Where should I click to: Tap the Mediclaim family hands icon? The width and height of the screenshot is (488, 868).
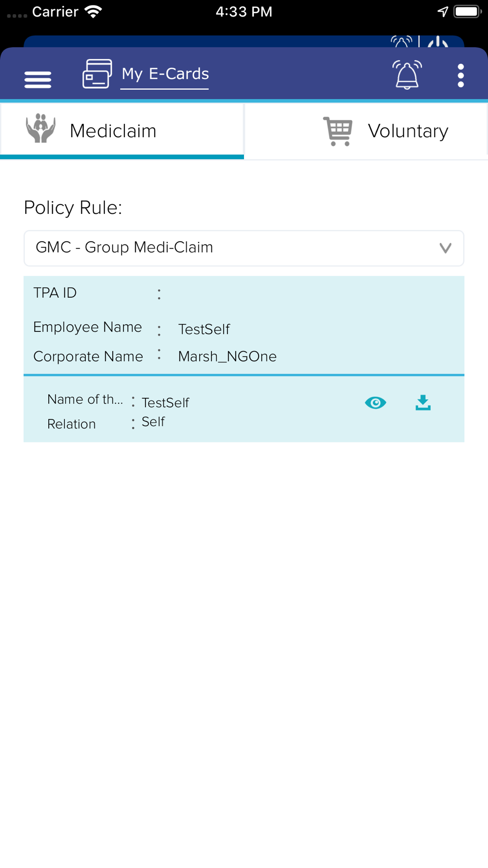41,128
